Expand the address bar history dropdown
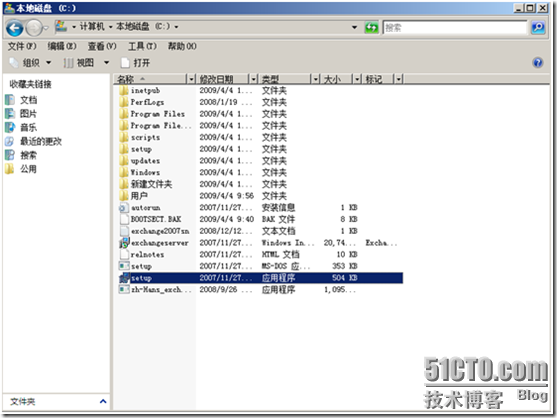 click(x=354, y=27)
